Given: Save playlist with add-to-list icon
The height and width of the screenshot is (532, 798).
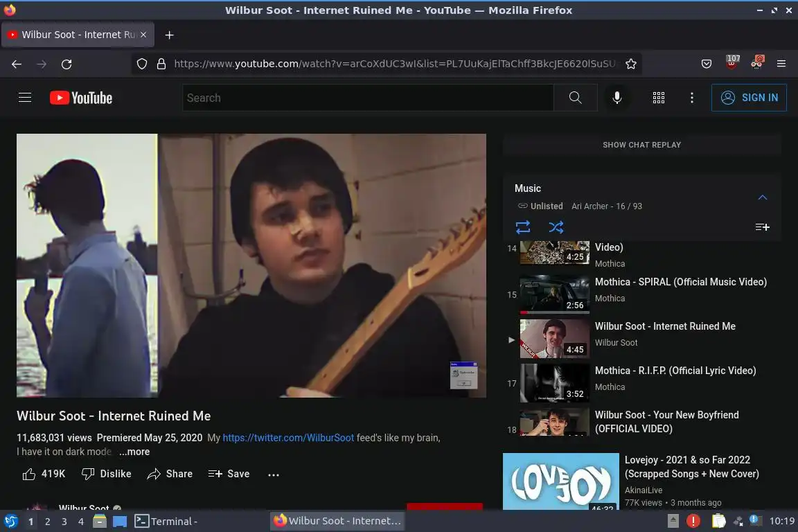Looking at the screenshot, I should click(763, 227).
